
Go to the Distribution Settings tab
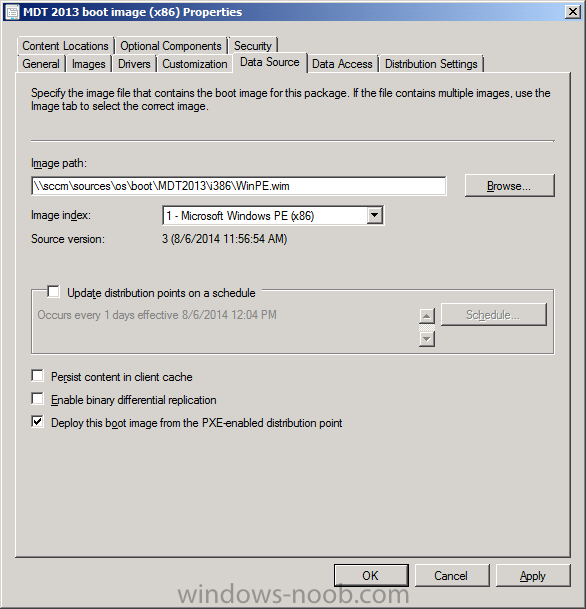pos(431,64)
